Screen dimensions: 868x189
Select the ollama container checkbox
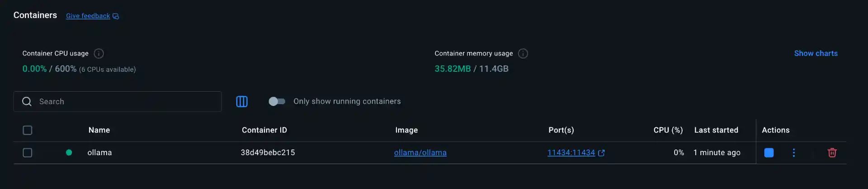(28, 153)
